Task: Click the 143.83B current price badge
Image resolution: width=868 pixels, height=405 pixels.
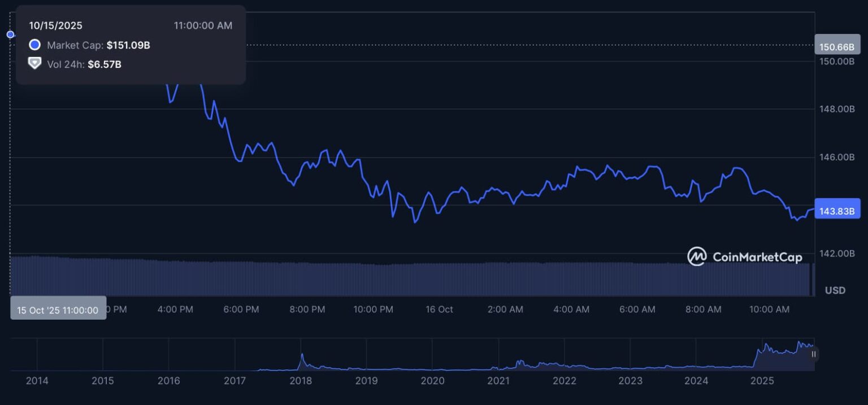Action: 837,208
